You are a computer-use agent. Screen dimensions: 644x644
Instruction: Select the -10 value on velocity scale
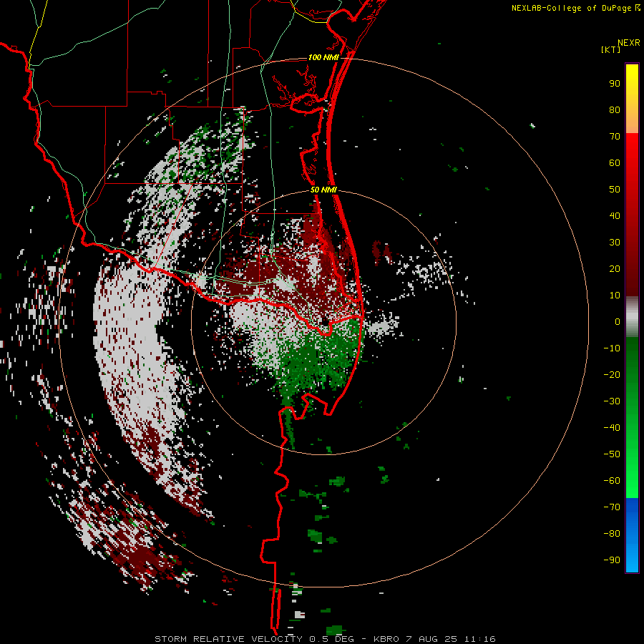[x=612, y=348]
